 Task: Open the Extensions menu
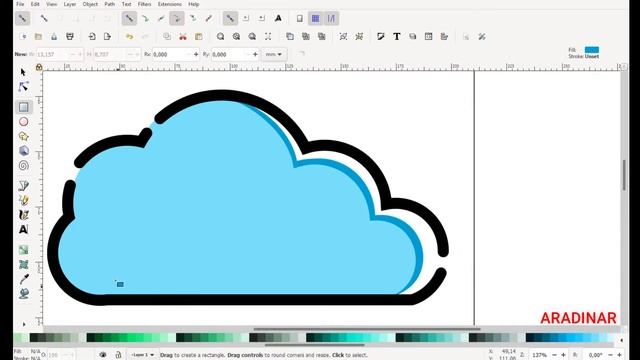pos(170,4)
